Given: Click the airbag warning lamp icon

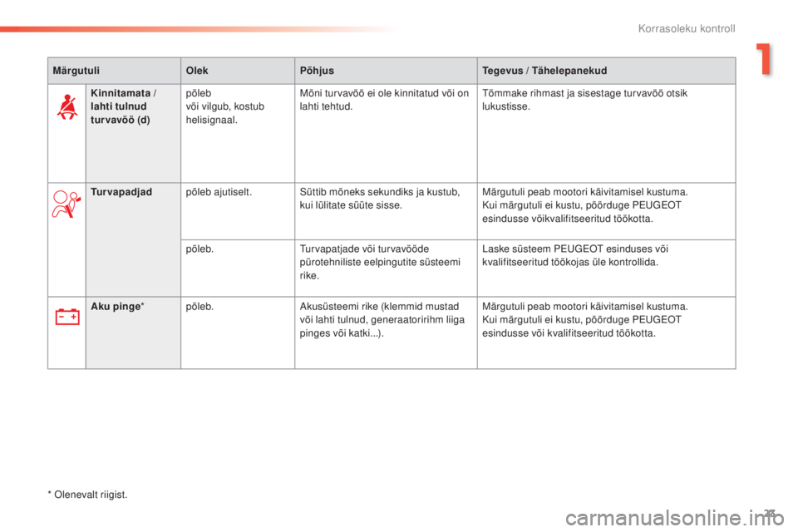Looking at the screenshot, I should coord(66,204).
